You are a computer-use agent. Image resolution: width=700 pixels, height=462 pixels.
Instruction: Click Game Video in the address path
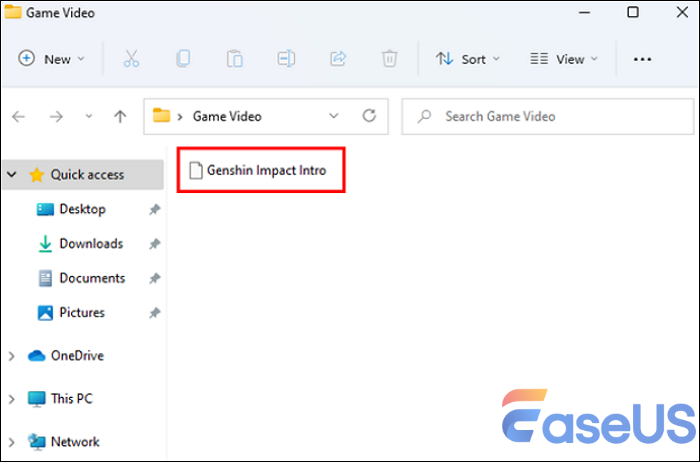click(x=227, y=117)
